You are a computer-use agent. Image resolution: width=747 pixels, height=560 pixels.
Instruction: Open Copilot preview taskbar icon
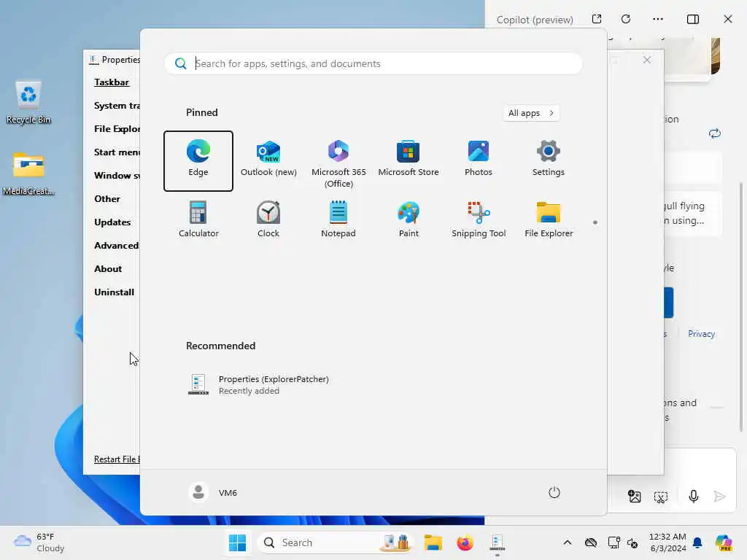723,542
